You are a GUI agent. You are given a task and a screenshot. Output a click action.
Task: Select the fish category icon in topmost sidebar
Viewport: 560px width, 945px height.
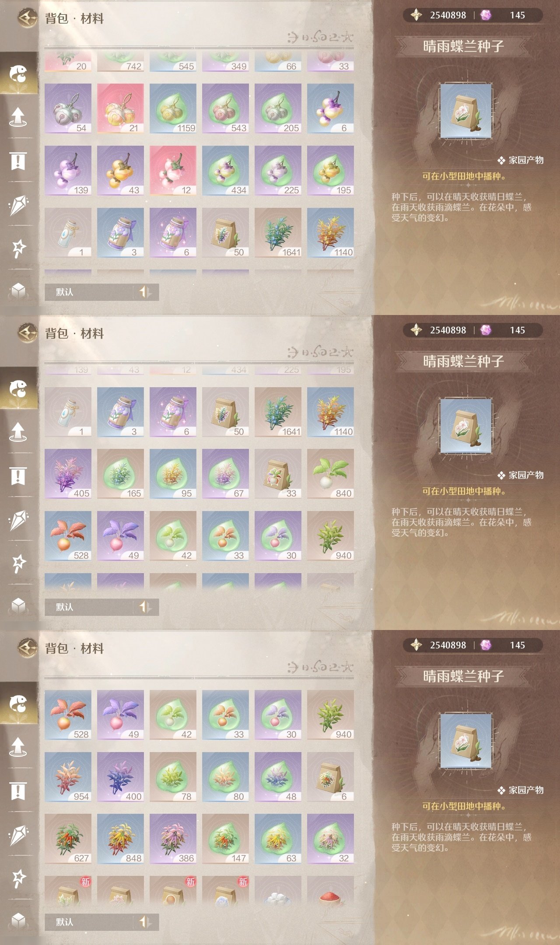(x=18, y=73)
